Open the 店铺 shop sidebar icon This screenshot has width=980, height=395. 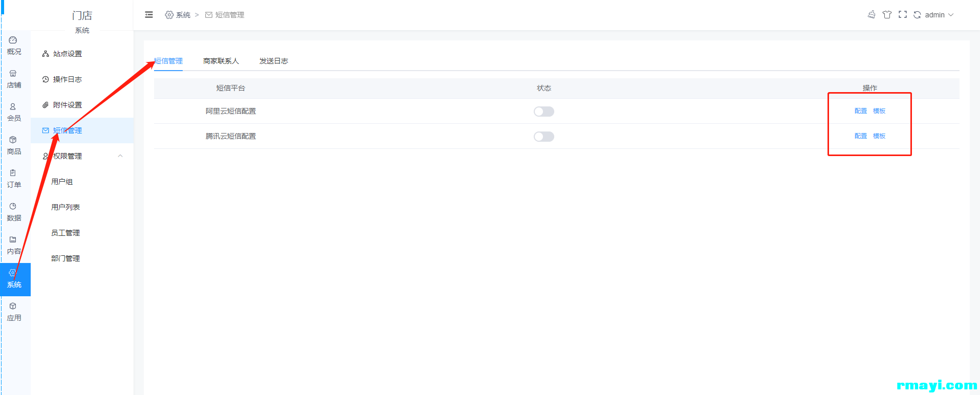click(x=14, y=79)
